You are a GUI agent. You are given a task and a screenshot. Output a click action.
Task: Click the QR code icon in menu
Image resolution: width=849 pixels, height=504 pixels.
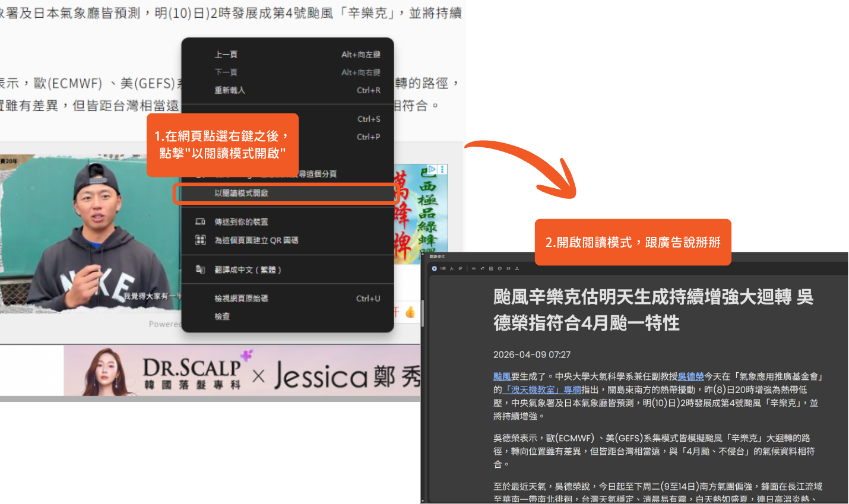point(201,240)
